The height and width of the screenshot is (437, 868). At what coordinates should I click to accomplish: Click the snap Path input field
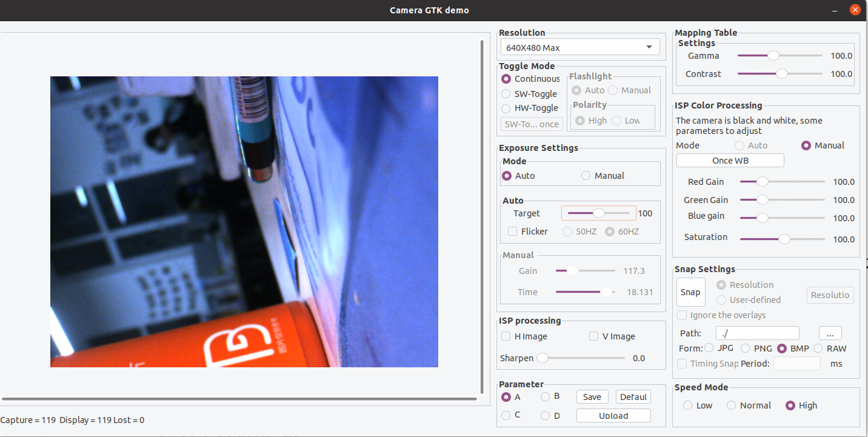point(758,333)
